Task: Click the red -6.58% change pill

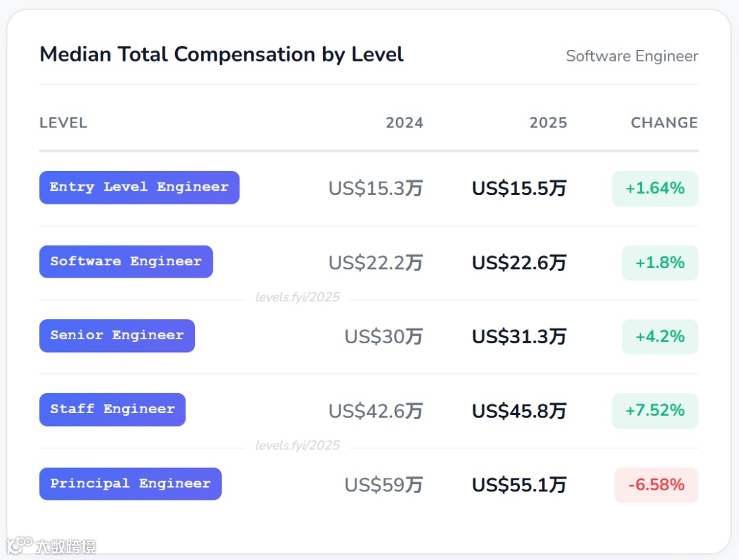Action: (x=656, y=485)
